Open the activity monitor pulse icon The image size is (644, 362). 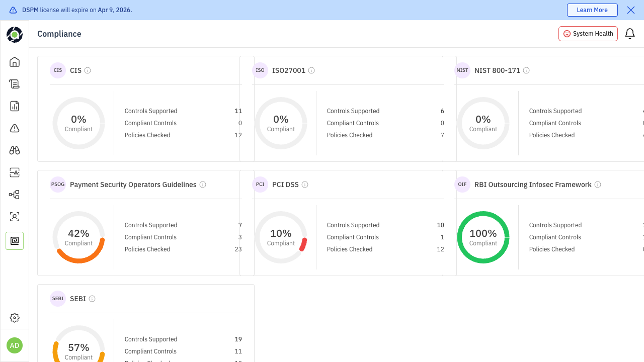[x=15, y=172]
